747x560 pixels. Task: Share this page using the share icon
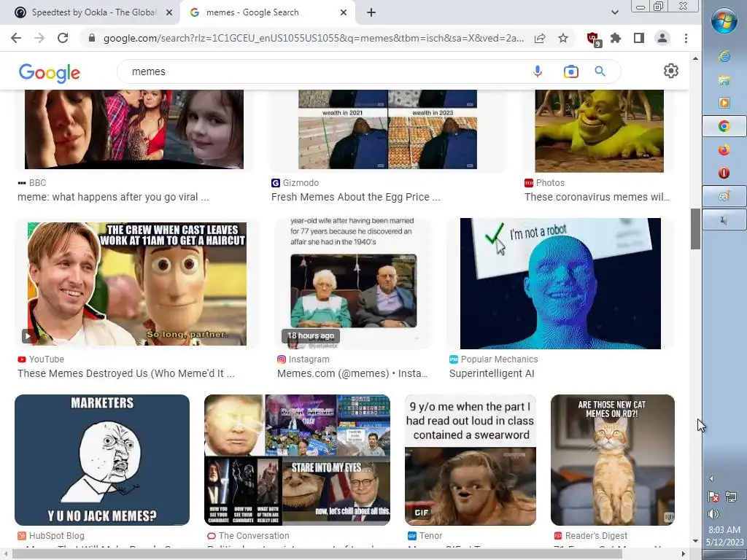[540, 38]
